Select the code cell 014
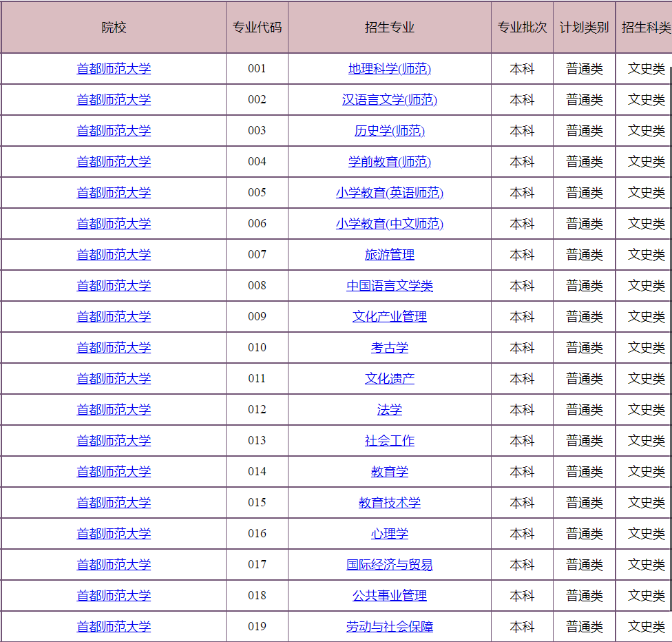This screenshot has width=672, height=642. (257, 471)
